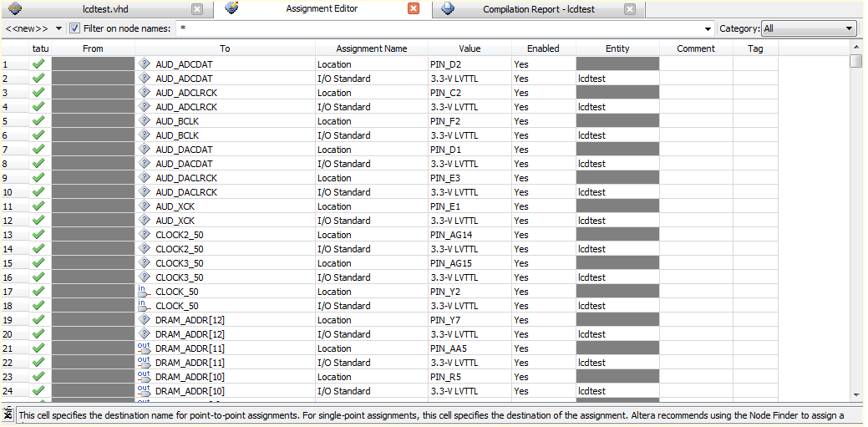This screenshot has width=868, height=427.
Task: Click the DRAM_ADDR[12] name in row 20
Action: tap(190, 334)
